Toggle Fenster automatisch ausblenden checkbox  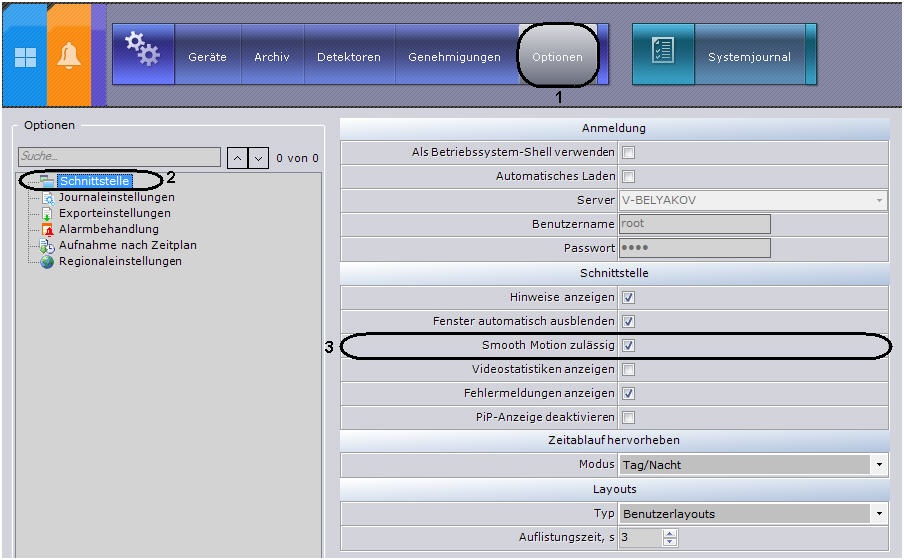[x=628, y=321]
